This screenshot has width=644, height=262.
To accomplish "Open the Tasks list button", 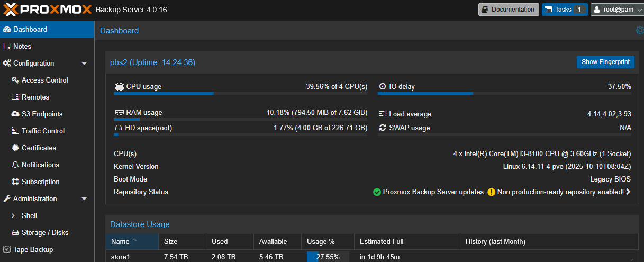I will [564, 10].
